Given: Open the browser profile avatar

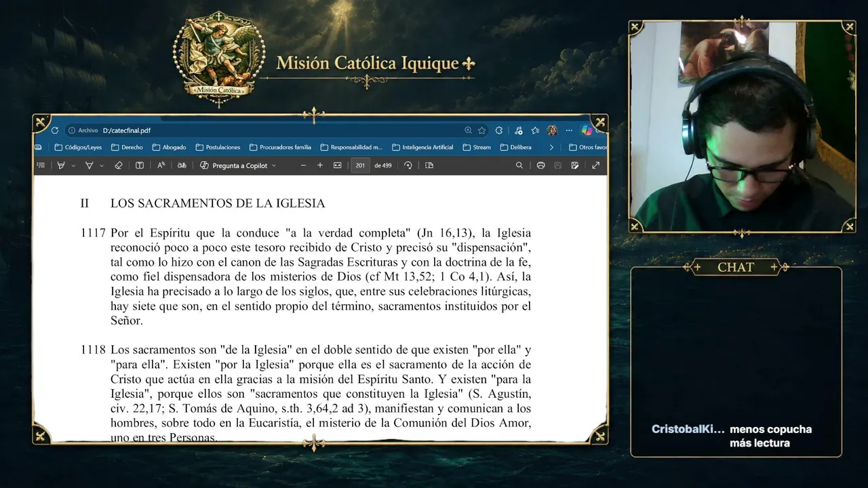Looking at the screenshot, I should pos(552,130).
